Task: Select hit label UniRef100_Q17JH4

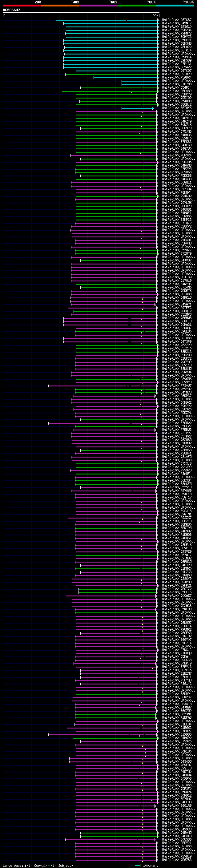Action: click(x=176, y=189)
